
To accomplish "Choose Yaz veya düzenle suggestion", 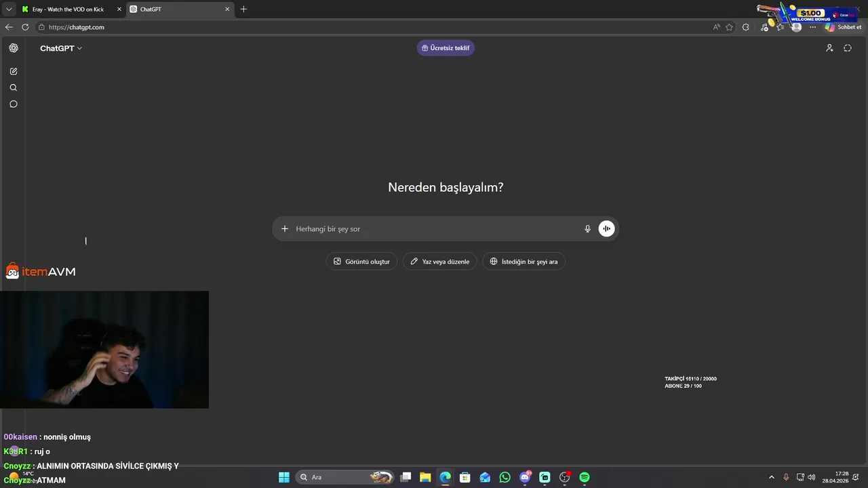I will click(x=440, y=262).
